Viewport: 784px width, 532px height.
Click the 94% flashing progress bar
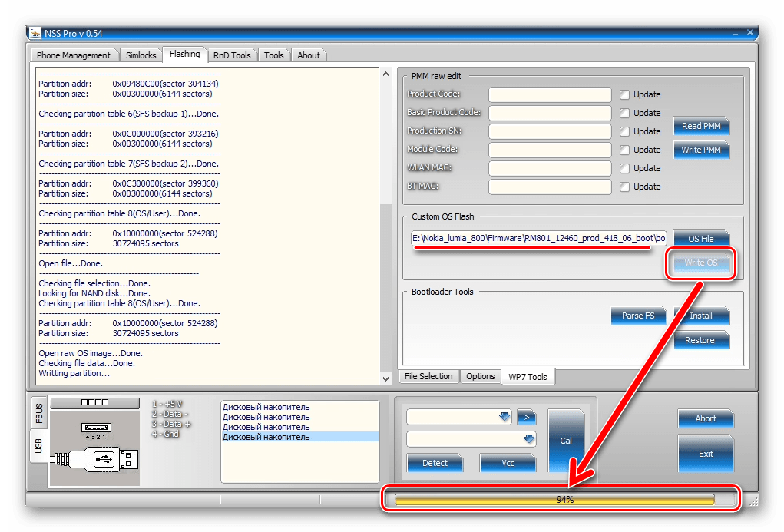[565, 499]
